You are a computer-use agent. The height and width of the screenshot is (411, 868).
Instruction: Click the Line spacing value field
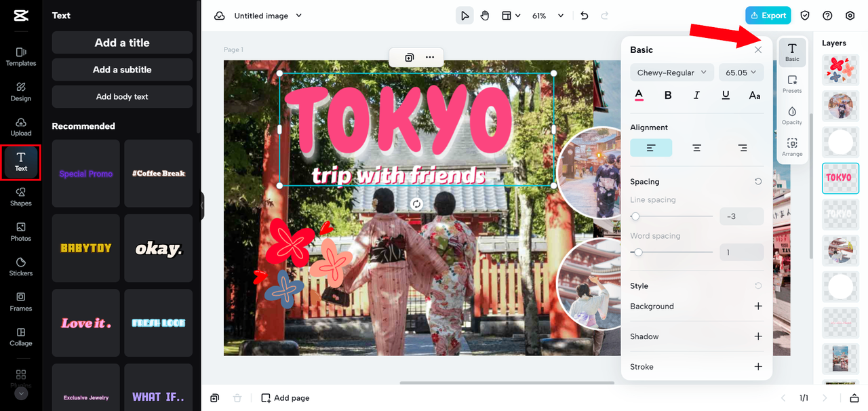tap(742, 216)
